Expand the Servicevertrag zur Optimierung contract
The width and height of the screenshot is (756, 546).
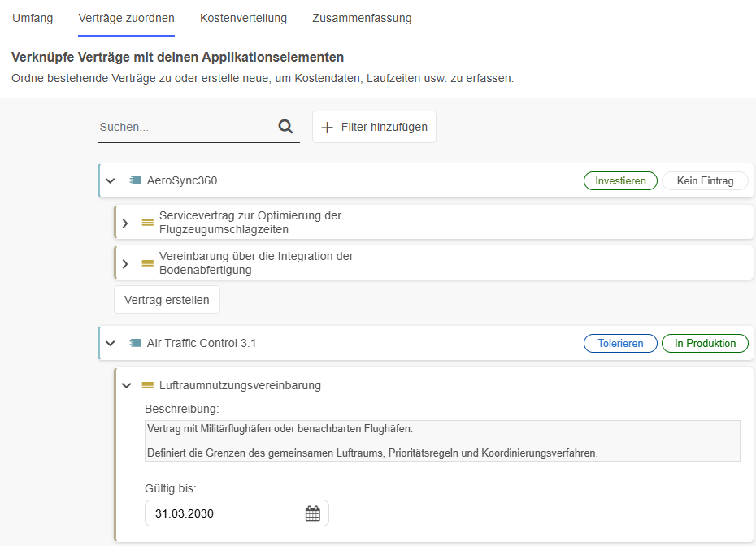125,223
